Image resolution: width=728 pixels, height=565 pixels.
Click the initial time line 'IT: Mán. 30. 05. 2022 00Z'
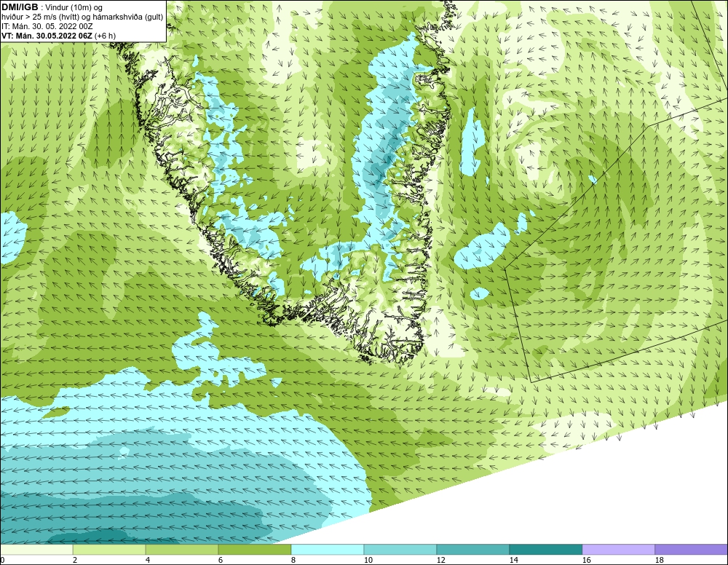[x=47, y=26]
